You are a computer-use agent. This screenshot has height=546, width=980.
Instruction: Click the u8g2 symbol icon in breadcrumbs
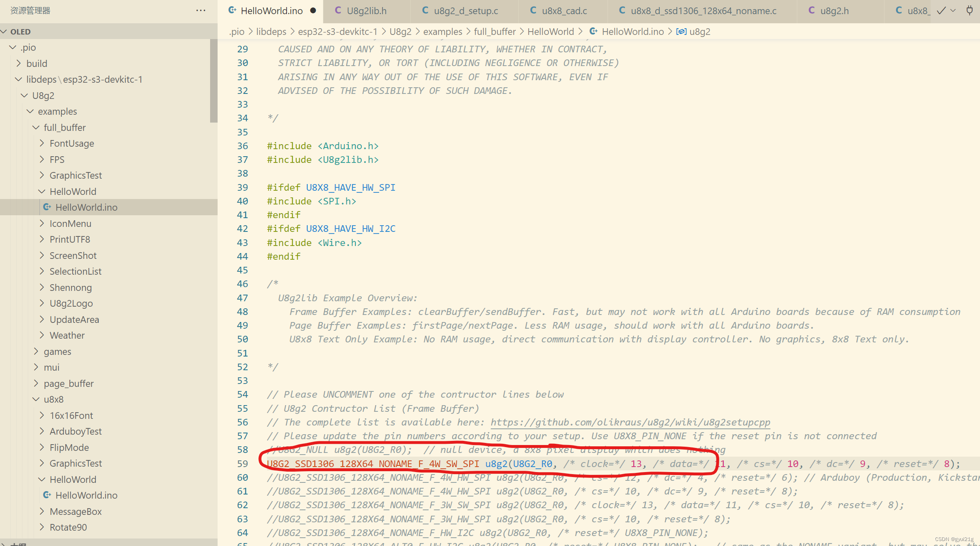[681, 32]
